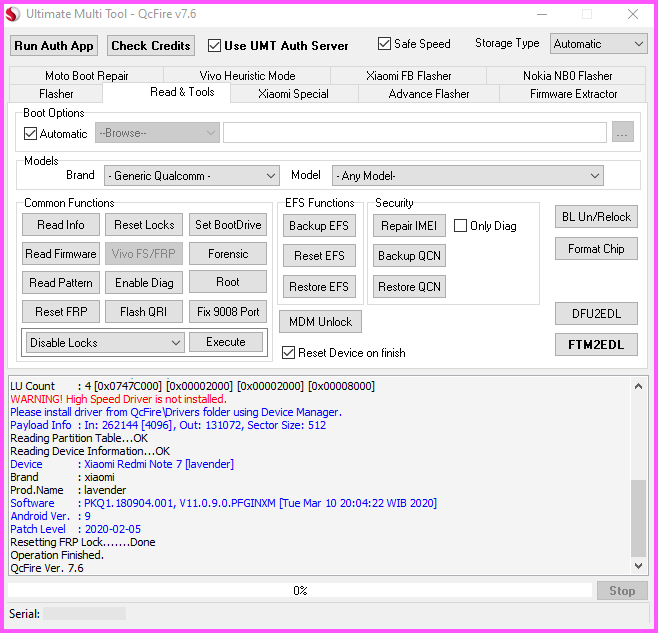Switch to the Flasher tab
Viewport: 658px width, 633px height.
[56, 94]
